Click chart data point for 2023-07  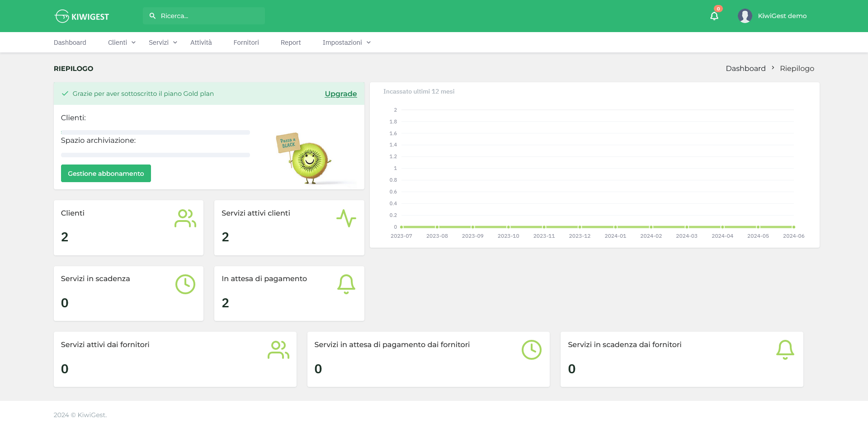click(x=401, y=227)
